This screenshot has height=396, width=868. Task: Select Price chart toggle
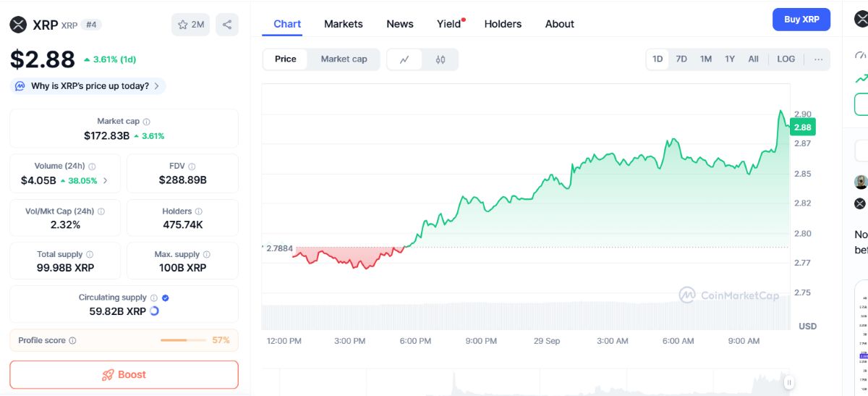coord(286,59)
